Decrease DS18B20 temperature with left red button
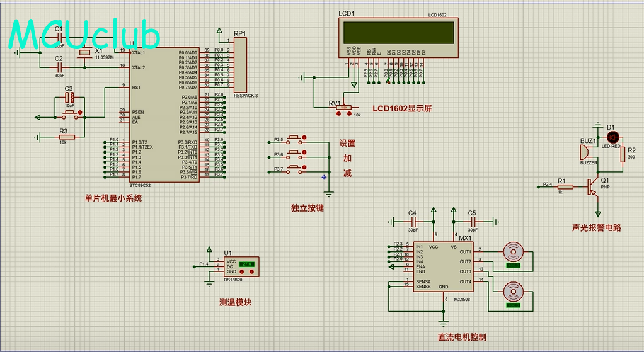 [x=241, y=271]
